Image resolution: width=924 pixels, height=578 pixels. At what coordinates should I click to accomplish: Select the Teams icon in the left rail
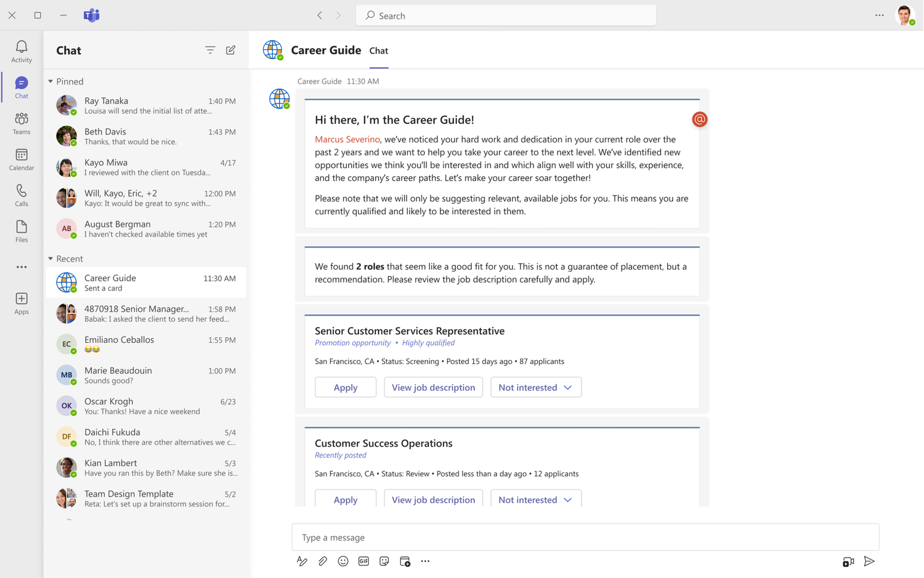[x=21, y=123]
